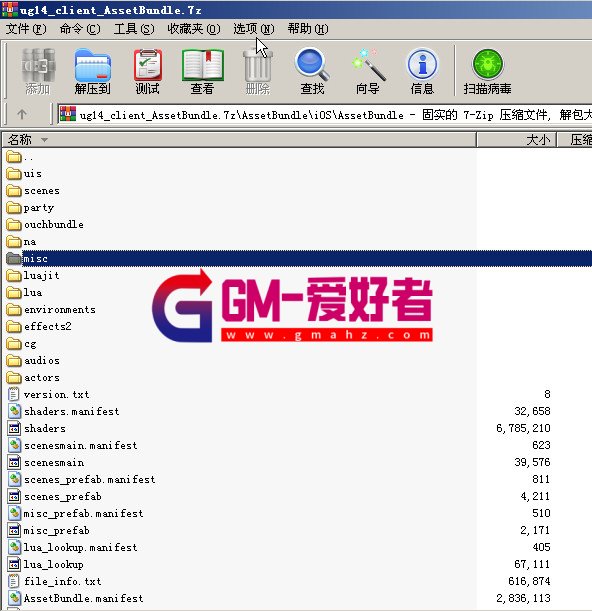Sort by 名称 column header arrow
This screenshot has width=592, height=611.
click(44, 140)
